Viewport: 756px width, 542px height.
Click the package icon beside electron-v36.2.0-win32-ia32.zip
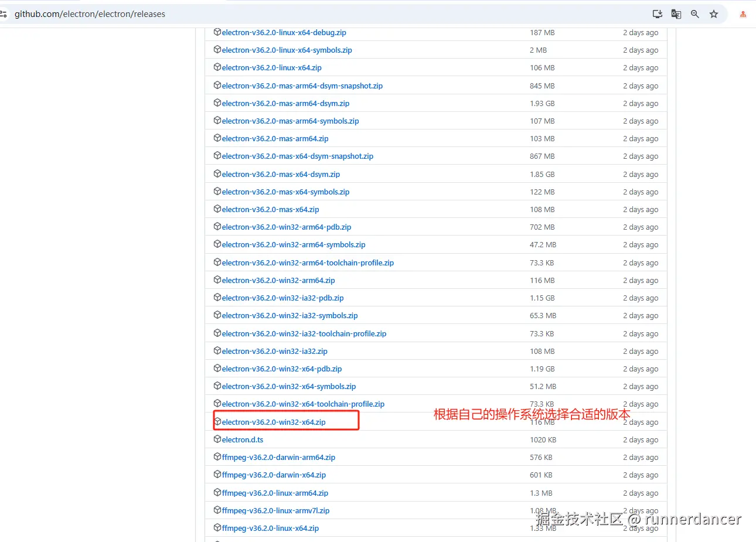pos(217,351)
